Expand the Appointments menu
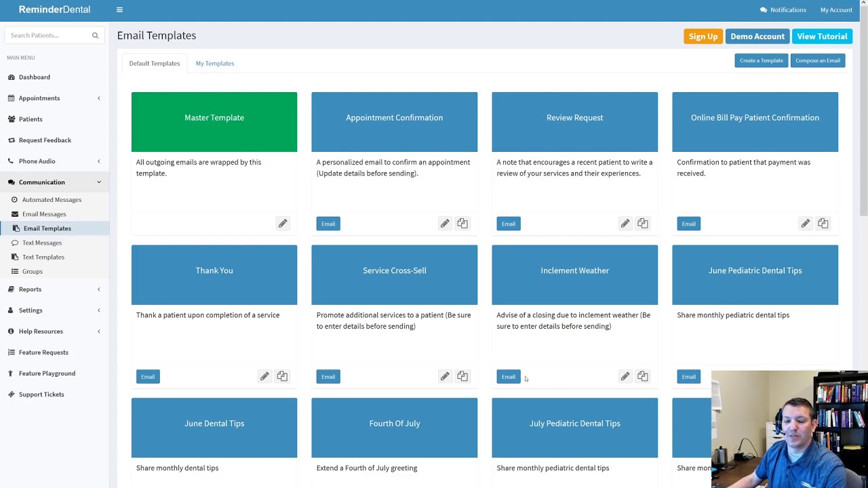This screenshot has width=868, height=488. coord(54,98)
